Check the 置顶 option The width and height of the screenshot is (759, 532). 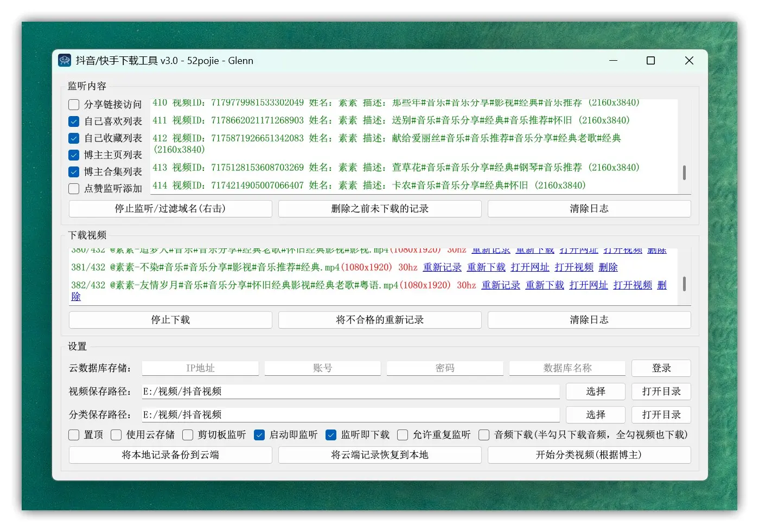tap(74, 435)
